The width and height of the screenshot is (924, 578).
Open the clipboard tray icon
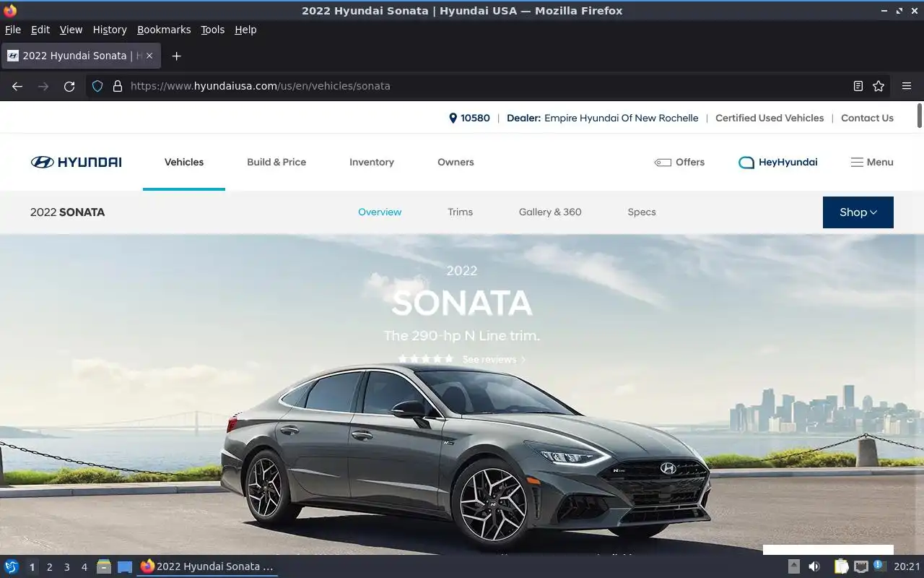point(841,566)
